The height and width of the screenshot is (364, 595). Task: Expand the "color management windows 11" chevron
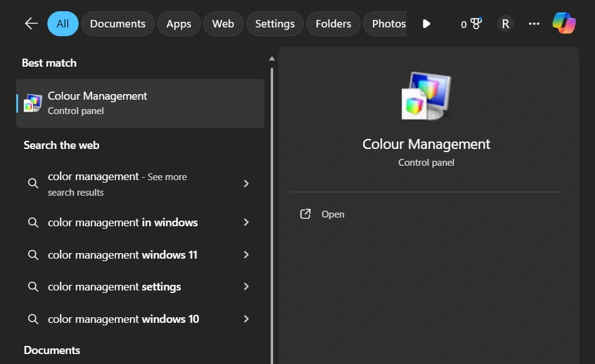coord(246,255)
